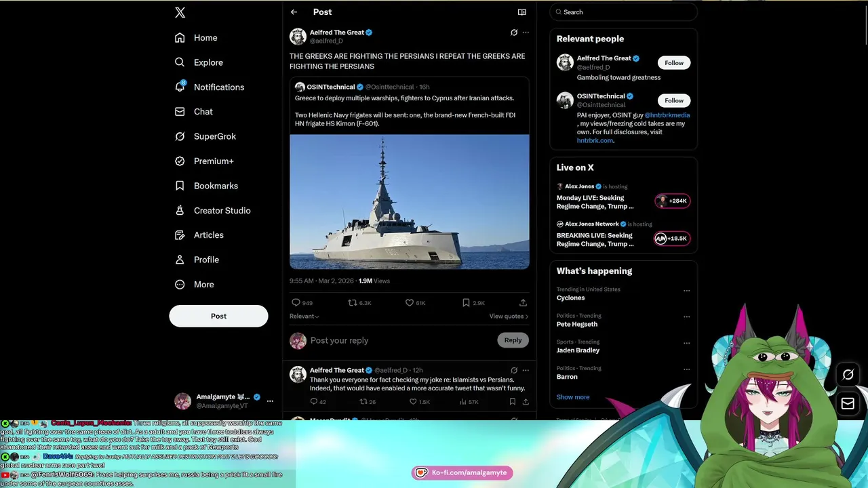This screenshot has height=488, width=868.
Task: Click the reply bubble icon showing 949
Action: [x=296, y=303]
